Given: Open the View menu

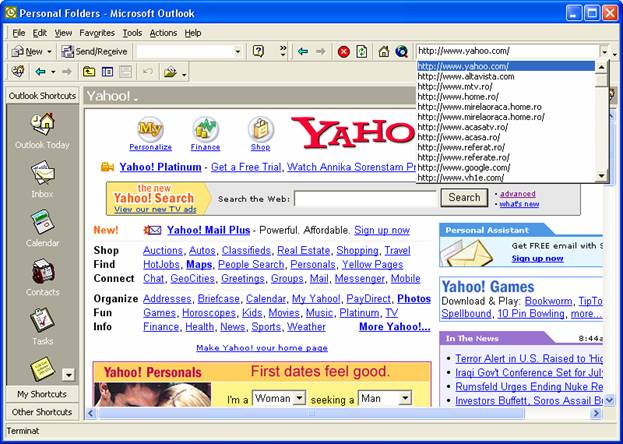Looking at the screenshot, I should pos(63,33).
